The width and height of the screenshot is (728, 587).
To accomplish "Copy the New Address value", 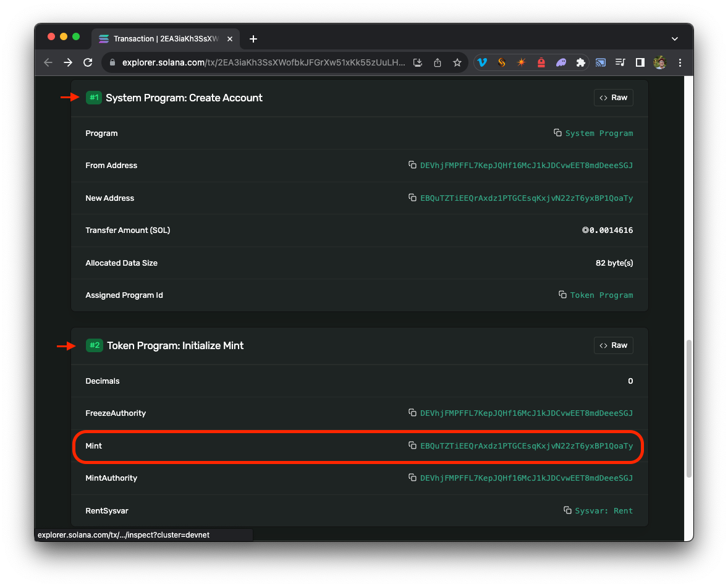I will tap(412, 198).
